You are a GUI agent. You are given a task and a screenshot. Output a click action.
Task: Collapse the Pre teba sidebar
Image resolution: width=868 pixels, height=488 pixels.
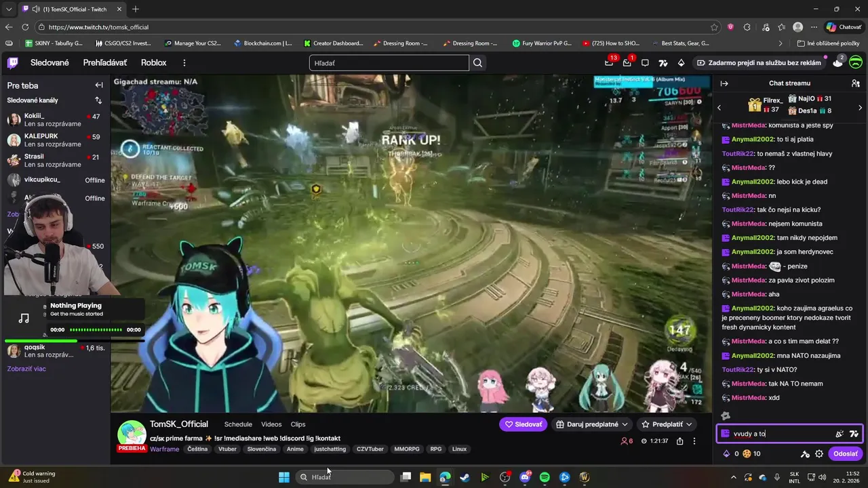pyautogui.click(x=99, y=85)
